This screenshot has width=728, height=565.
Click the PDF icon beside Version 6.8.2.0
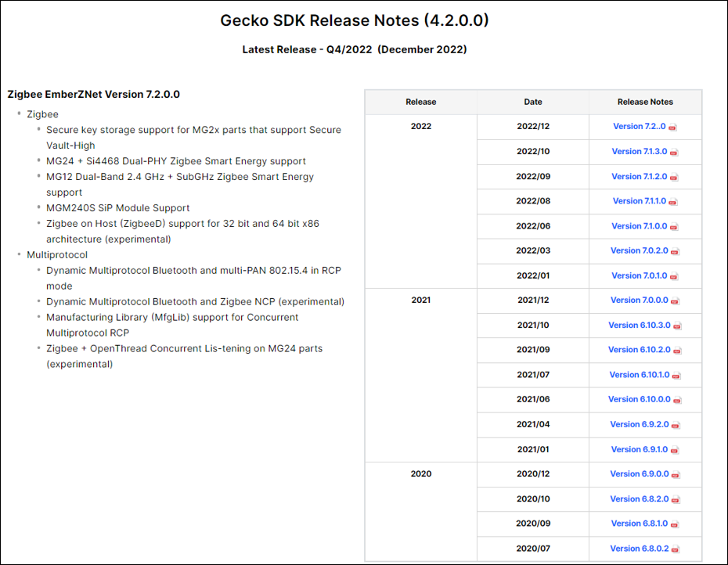[676, 500]
